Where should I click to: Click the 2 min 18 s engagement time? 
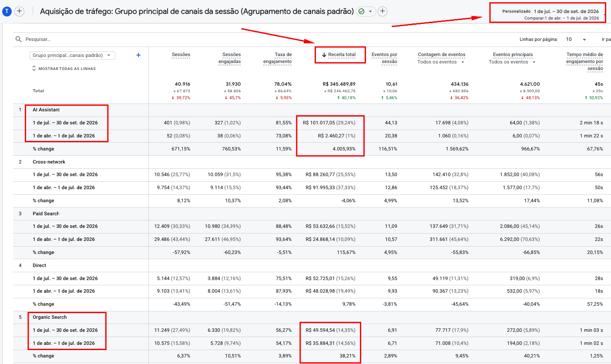pos(591,123)
